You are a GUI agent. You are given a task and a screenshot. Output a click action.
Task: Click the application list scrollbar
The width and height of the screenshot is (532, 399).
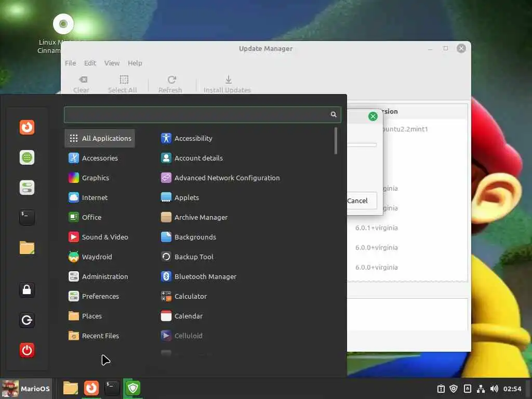tap(336, 141)
